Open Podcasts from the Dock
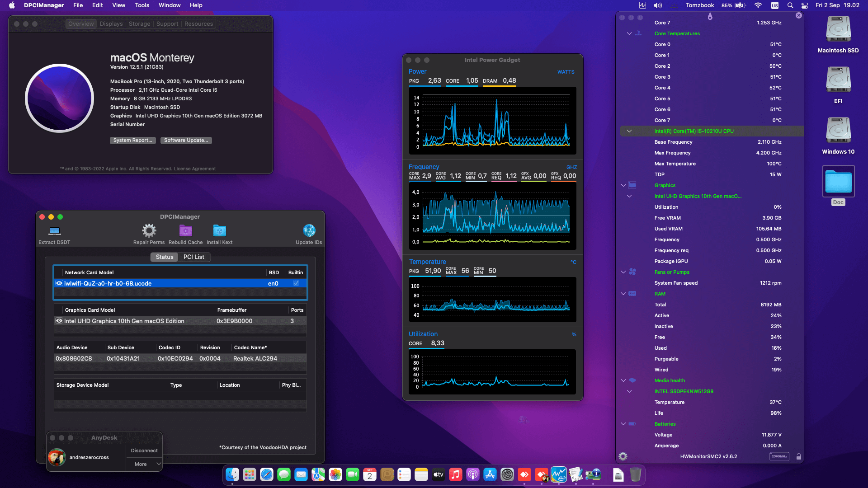The width and height of the screenshot is (868, 488). click(473, 474)
